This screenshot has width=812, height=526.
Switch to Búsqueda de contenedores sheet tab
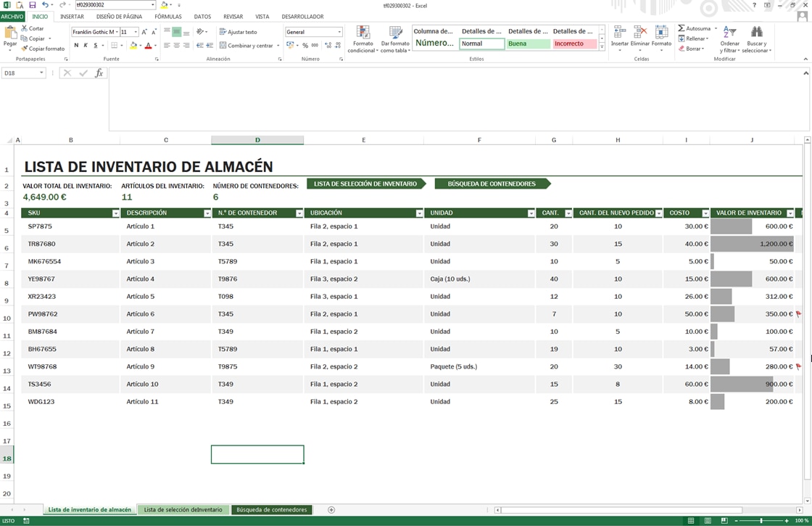[271, 510]
